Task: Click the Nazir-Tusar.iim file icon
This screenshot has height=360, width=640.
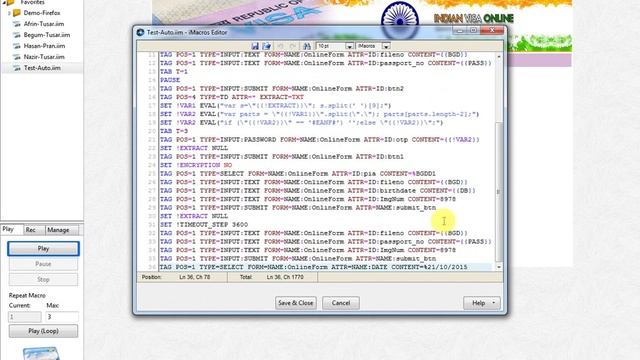Action: click(17, 57)
